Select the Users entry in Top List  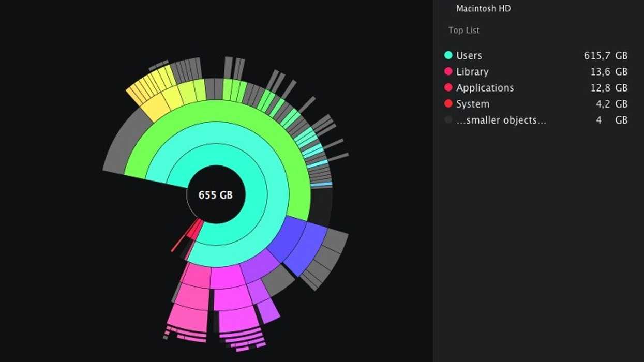[x=535, y=55]
